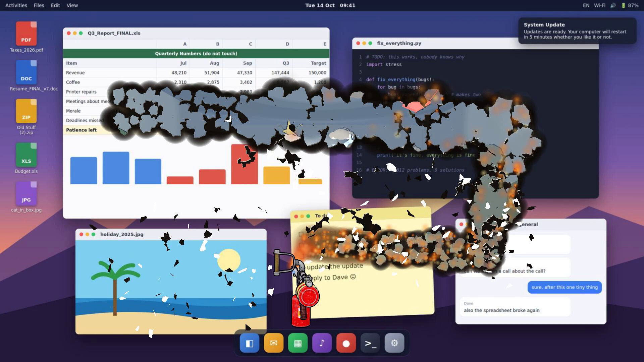Select column A header in Q3 Report spreadsheet
644x362 pixels.
point(173,44)
